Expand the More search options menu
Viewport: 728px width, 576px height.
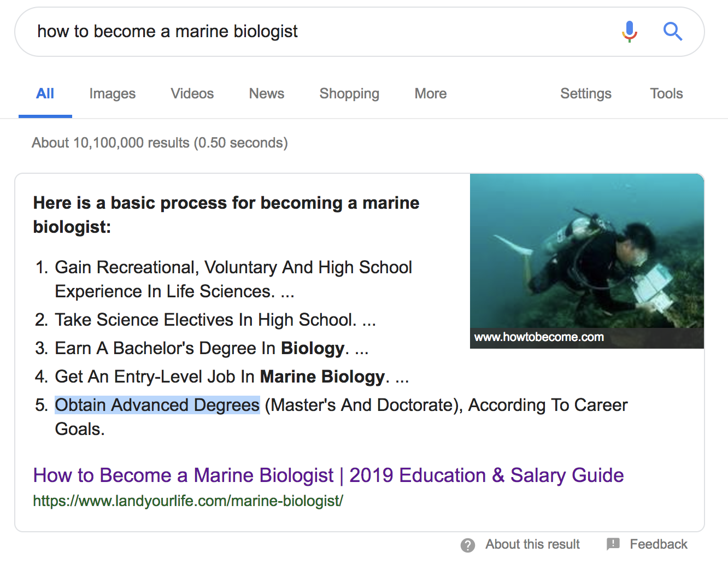[431, 93]
